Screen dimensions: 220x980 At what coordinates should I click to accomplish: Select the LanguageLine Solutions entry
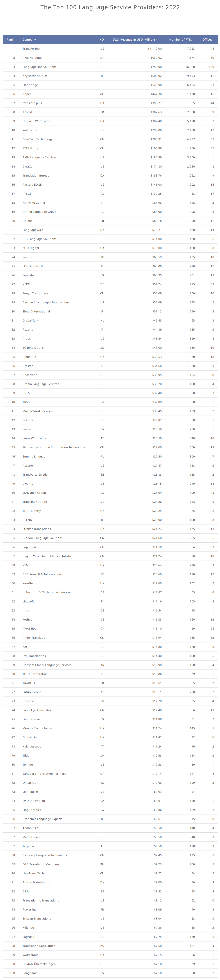pos(39,67)
